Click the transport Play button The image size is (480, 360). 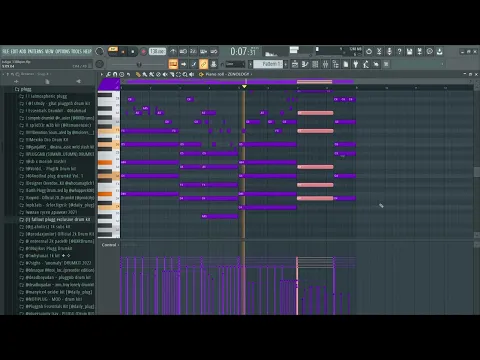[x=123, y=52]
